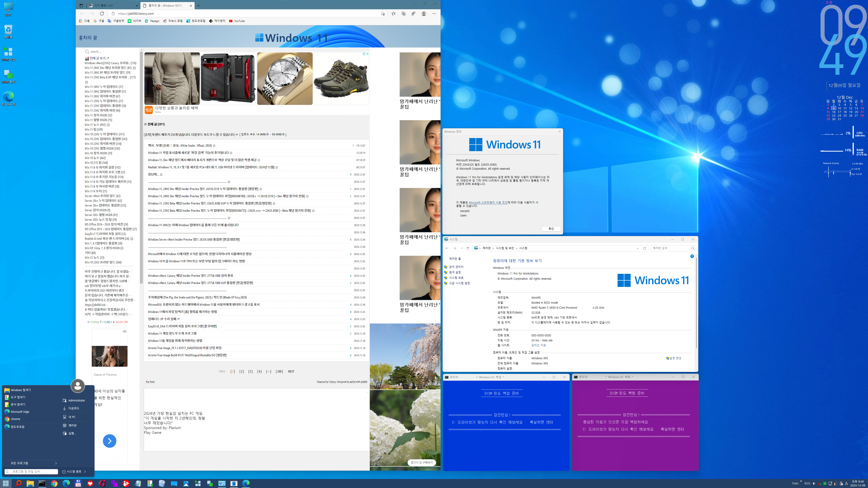Click the blue arrow button in sidebar ad
This screenshot has height=488, width=868.
pyautogui.click(x=109, y=441)
